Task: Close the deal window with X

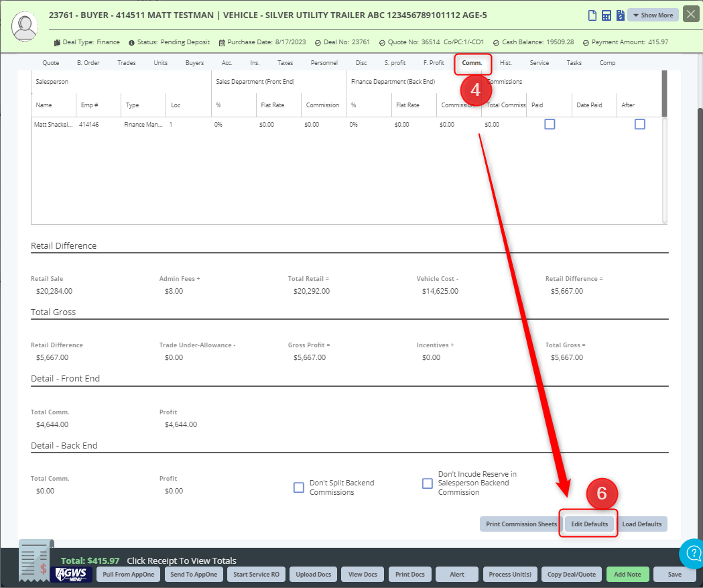Action: [x=691, y=14]
